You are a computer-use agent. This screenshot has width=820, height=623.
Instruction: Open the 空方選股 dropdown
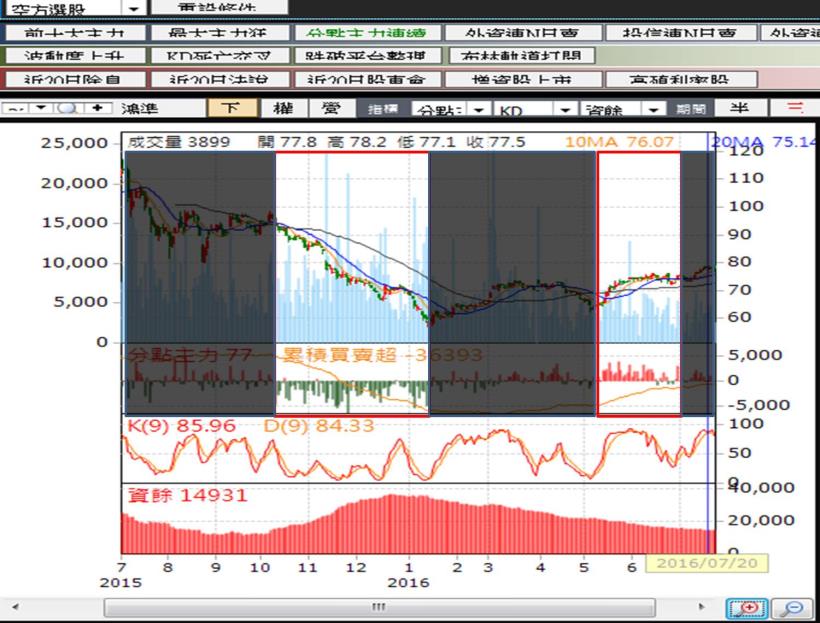pyautogui.click(x=134, y=7)
